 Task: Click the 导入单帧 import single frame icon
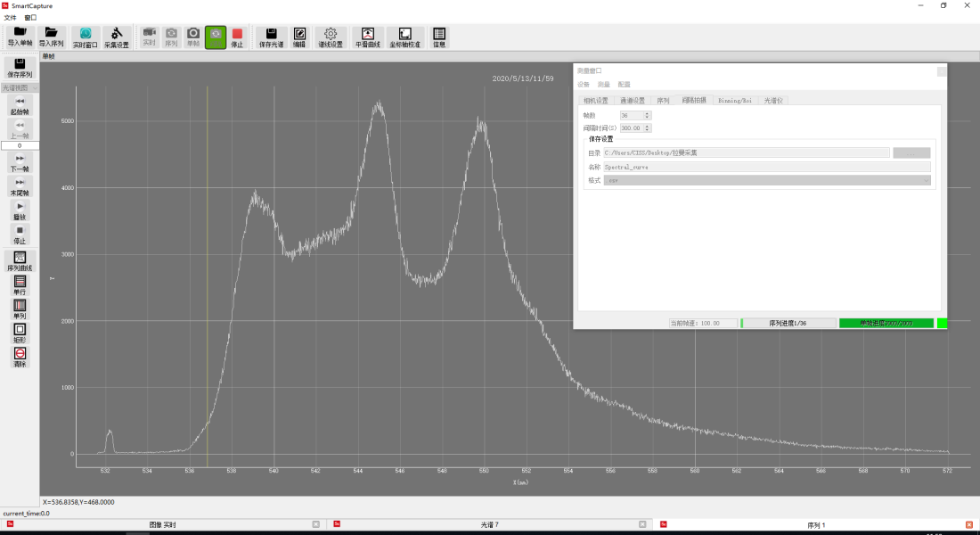(20, 37)
